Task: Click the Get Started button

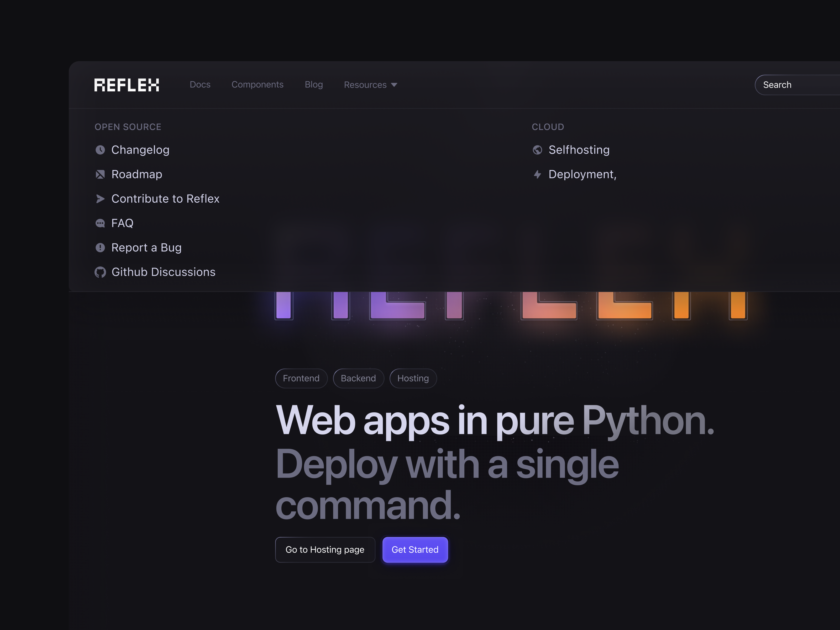Action: tap(415, 549)
